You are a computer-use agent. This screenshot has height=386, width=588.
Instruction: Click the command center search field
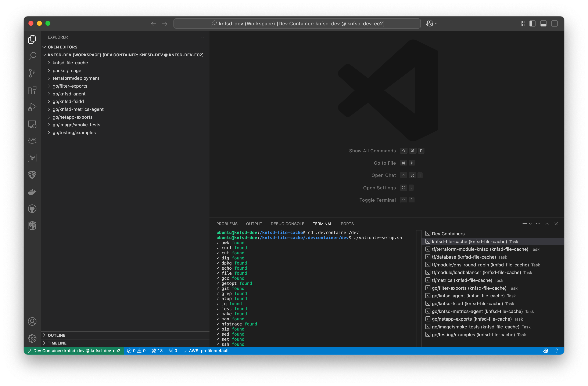point(297,23)
